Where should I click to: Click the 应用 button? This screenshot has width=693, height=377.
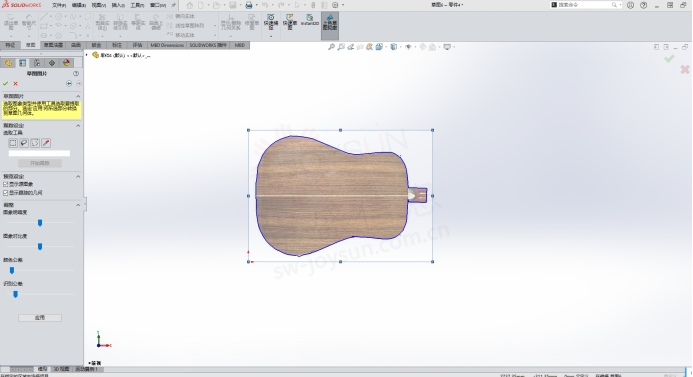(x=40, y=318)
